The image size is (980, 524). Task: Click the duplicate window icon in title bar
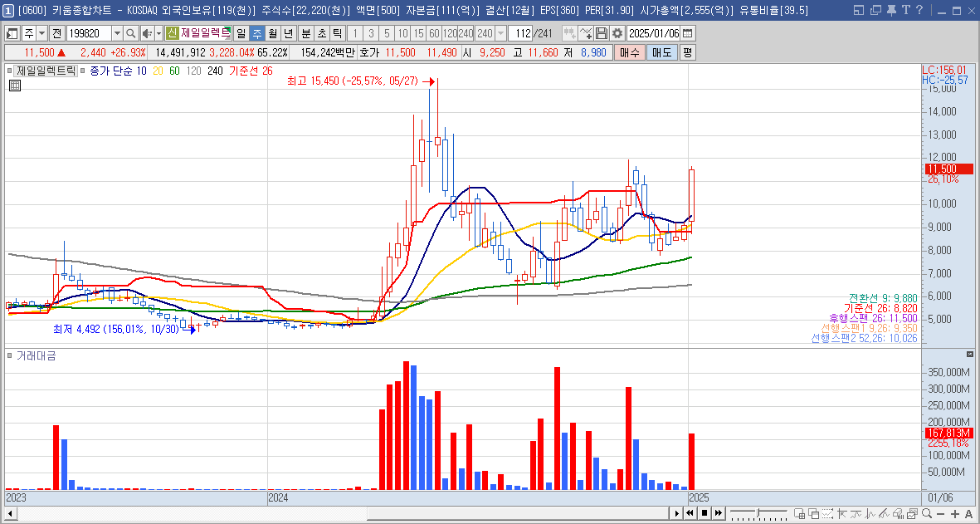click(x=875, y=10)
